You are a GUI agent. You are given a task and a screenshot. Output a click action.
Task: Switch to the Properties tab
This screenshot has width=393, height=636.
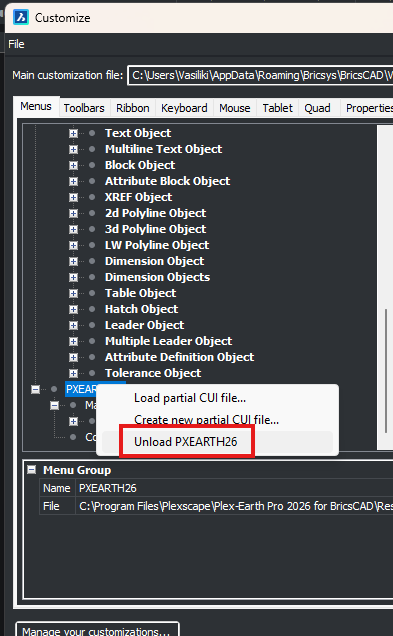[x=368, y=108]
